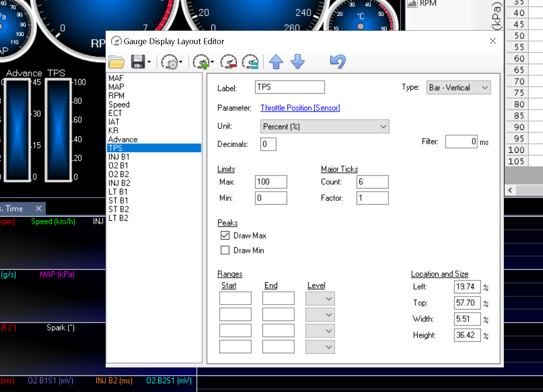Move selected gauge down with blue arrow
Screen dimensions: 543x392
(x=297, y=62)
